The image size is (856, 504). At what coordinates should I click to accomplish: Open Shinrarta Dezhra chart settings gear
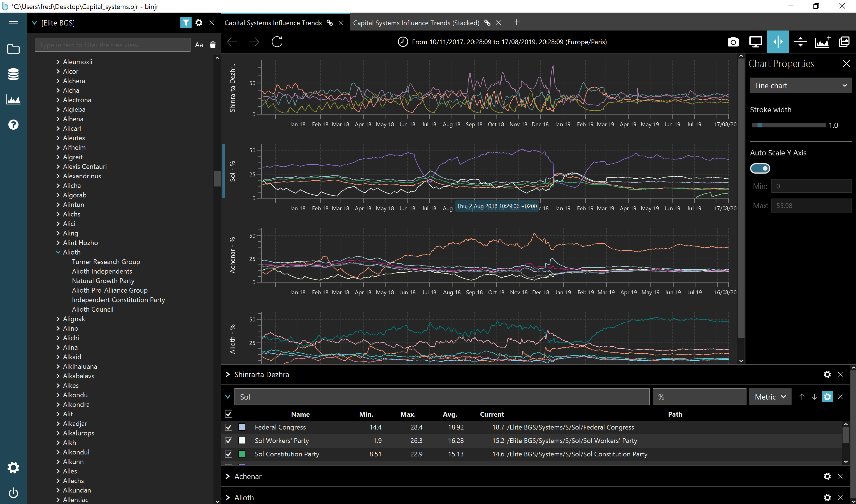pos(827,374)
